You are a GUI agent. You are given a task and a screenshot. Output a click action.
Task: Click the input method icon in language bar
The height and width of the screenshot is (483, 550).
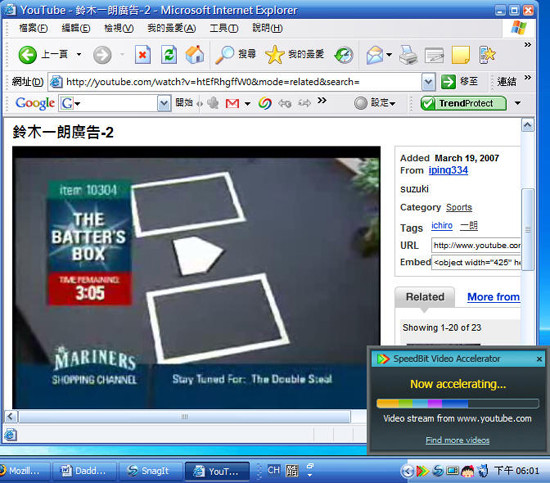(x=292, y=470)
